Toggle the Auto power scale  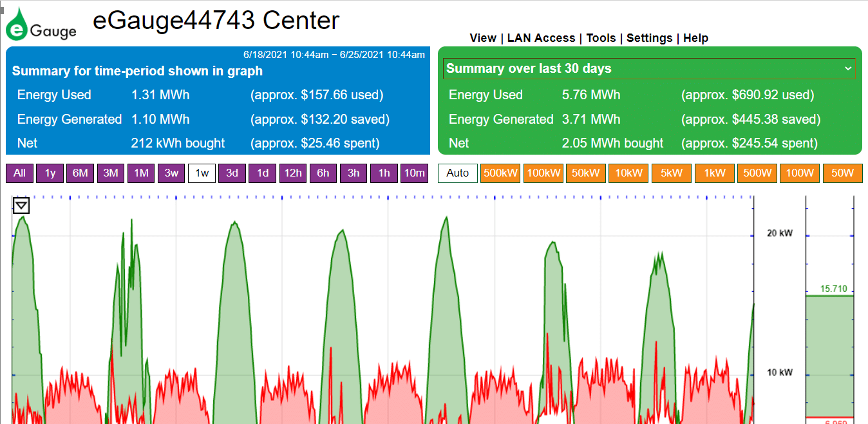[x=457, y=173]
